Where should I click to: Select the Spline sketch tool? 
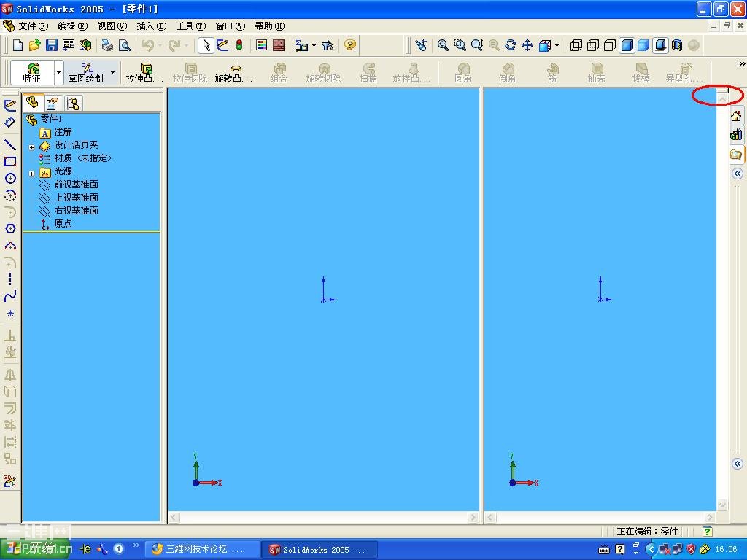pos(10,296)
